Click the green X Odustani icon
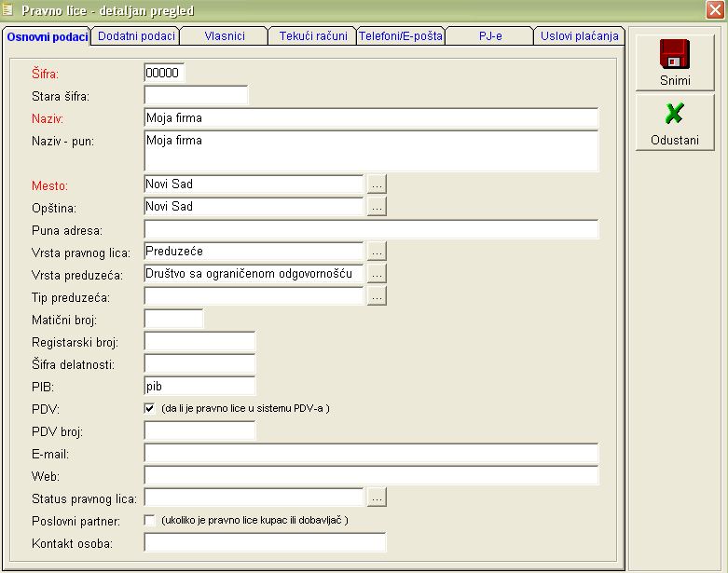 tap(675, 114)
